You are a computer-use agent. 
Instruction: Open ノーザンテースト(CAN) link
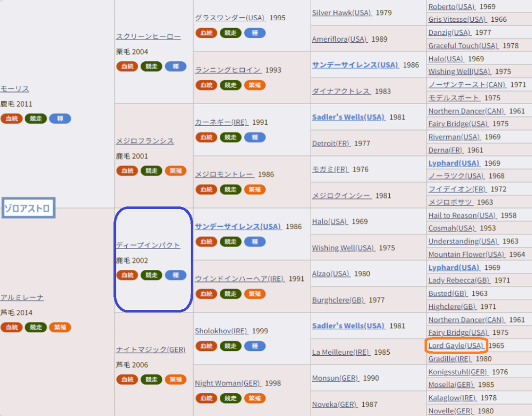(467, 85)
